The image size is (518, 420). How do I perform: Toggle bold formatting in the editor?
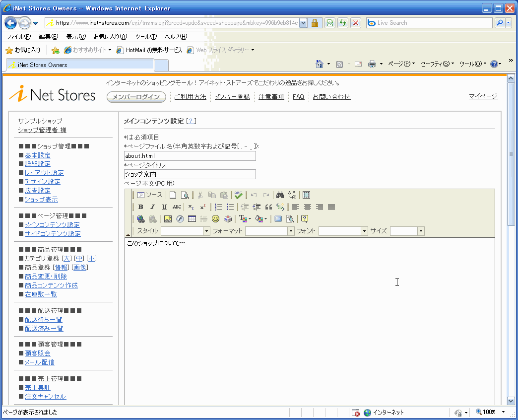pos(140,207)
